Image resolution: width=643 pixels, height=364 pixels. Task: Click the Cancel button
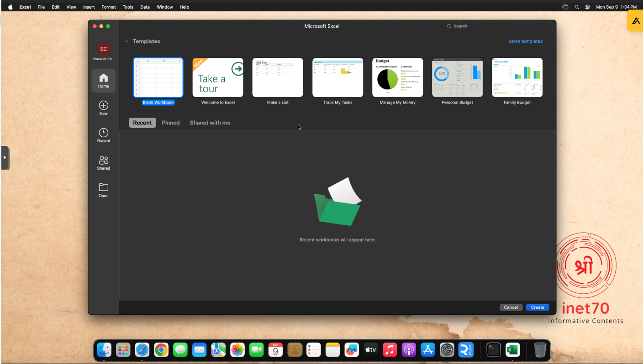(x=511, y=307)
